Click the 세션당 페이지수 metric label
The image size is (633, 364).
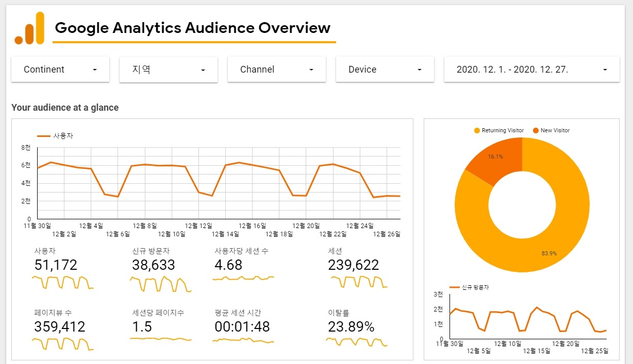[158, 313]
